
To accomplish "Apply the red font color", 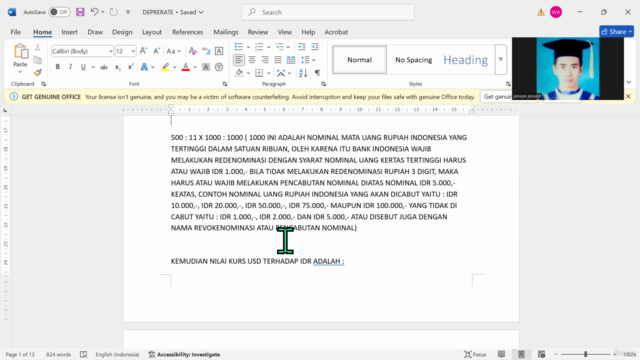I will (186, 67).
